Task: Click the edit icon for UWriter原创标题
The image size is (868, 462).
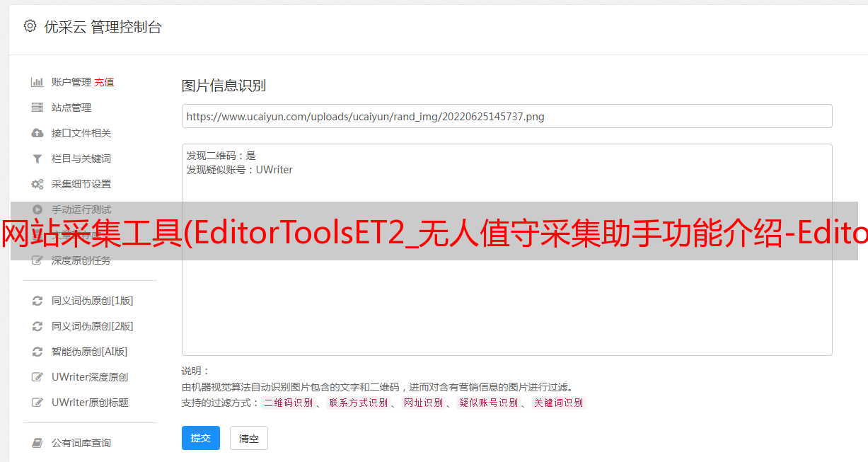Action: (x=37, y=403)
